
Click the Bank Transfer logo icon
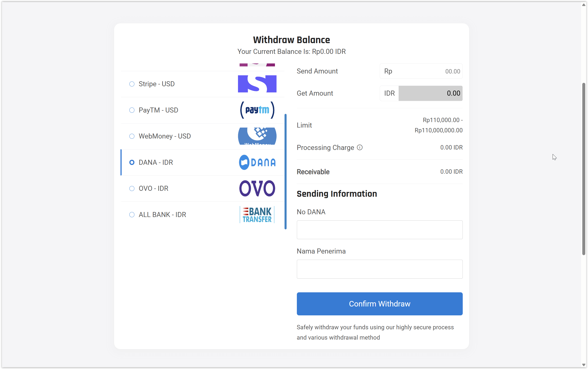pyautogui.click(x=257, y=215)
